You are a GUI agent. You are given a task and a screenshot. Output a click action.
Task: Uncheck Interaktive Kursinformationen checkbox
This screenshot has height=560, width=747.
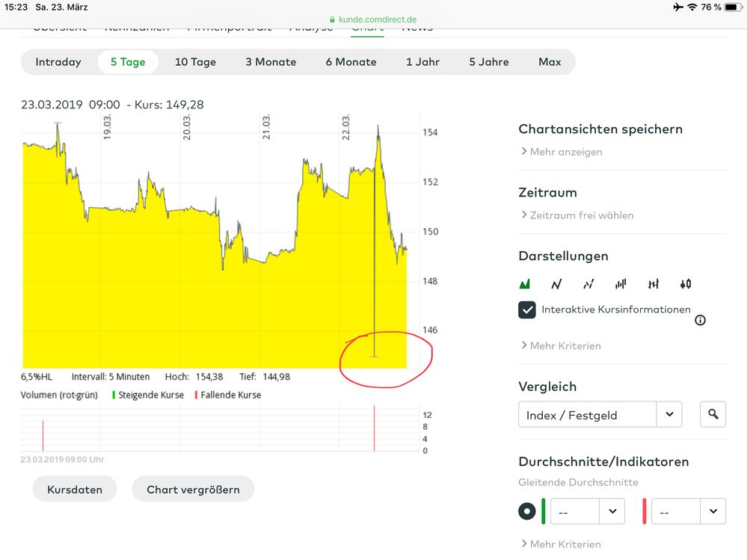[527, 310]
